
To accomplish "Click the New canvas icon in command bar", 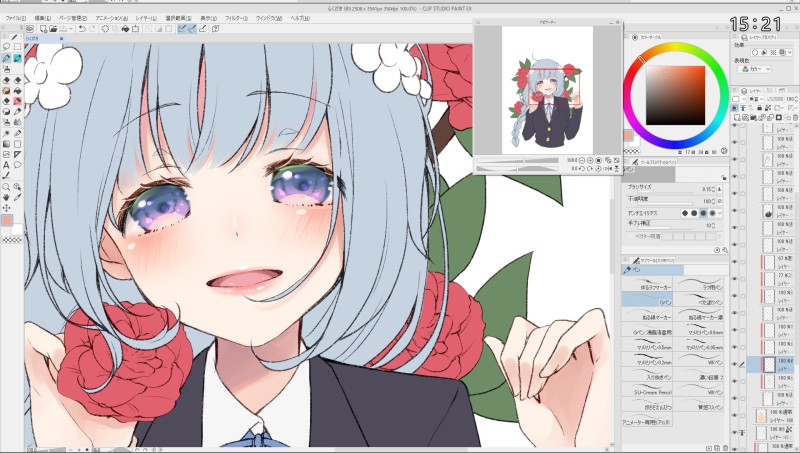I will pyautogui.click(x=43, y=29).
